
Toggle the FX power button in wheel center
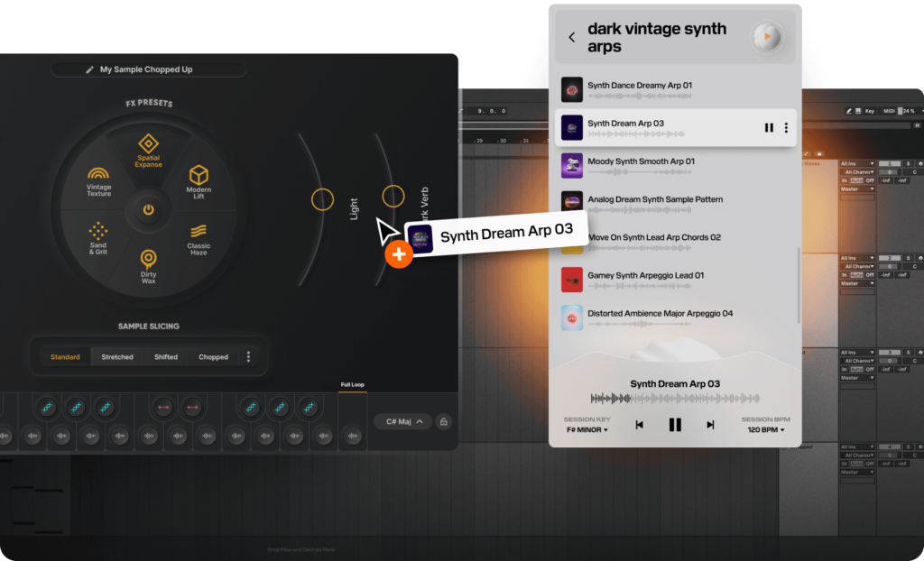(148, 209)
